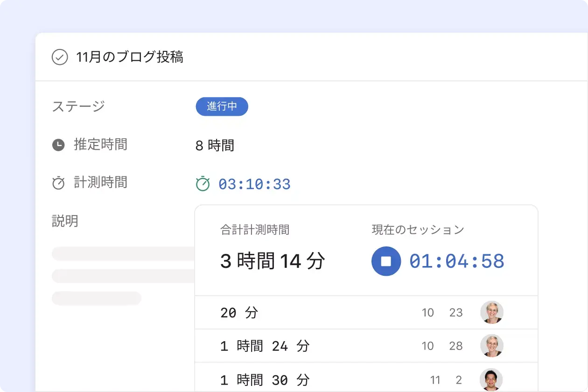The width and height of the screenshot is (588, 392).
Task: Select the 3 時間 14 分 total time
Action: 273,261
